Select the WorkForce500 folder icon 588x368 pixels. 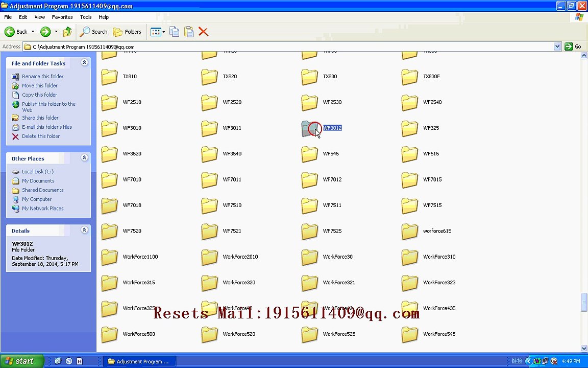110,335
